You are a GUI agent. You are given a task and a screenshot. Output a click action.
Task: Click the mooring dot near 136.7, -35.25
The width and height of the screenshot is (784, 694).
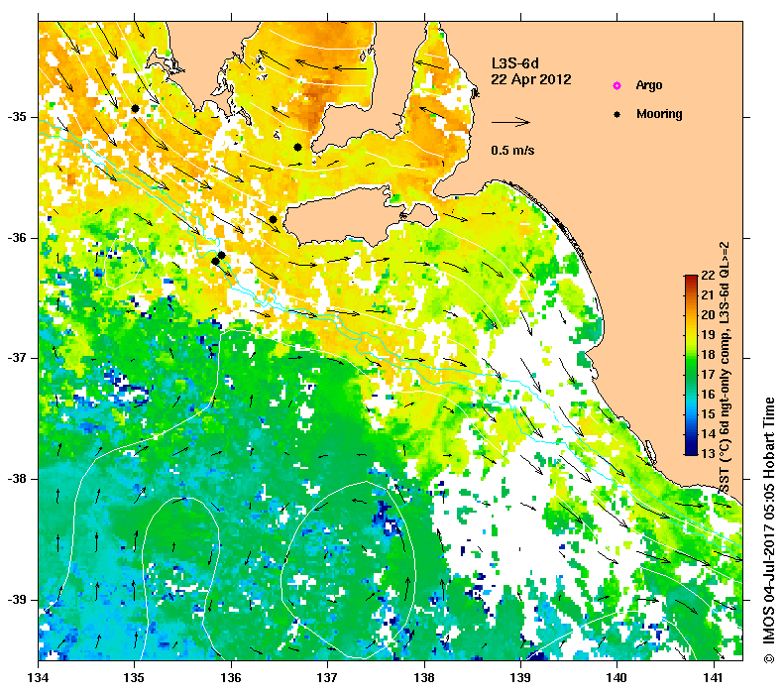(297, 147)
